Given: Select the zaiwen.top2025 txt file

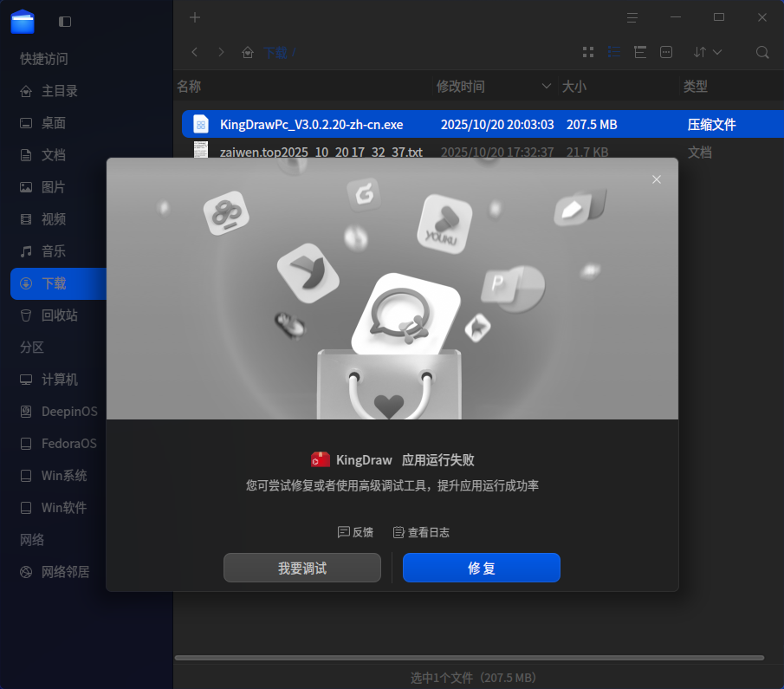Looking at the screenshot, I should [321, 152].
